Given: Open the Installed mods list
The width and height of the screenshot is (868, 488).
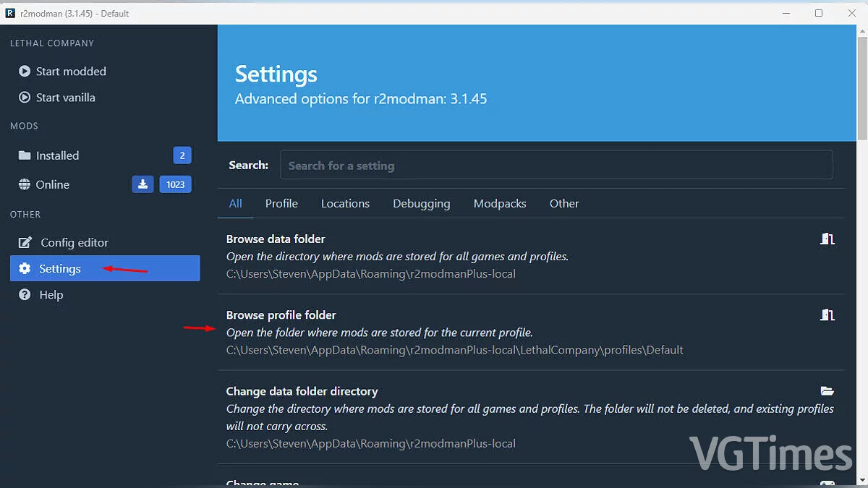Looking at the screenshot, I should pyautogui.click(x=57, y=155).
